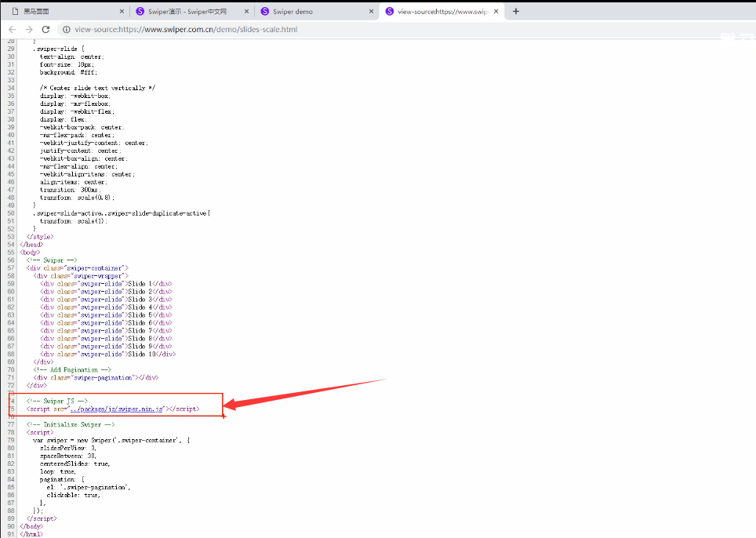Click the "Slide 5" div line

[x=106, y=315]
